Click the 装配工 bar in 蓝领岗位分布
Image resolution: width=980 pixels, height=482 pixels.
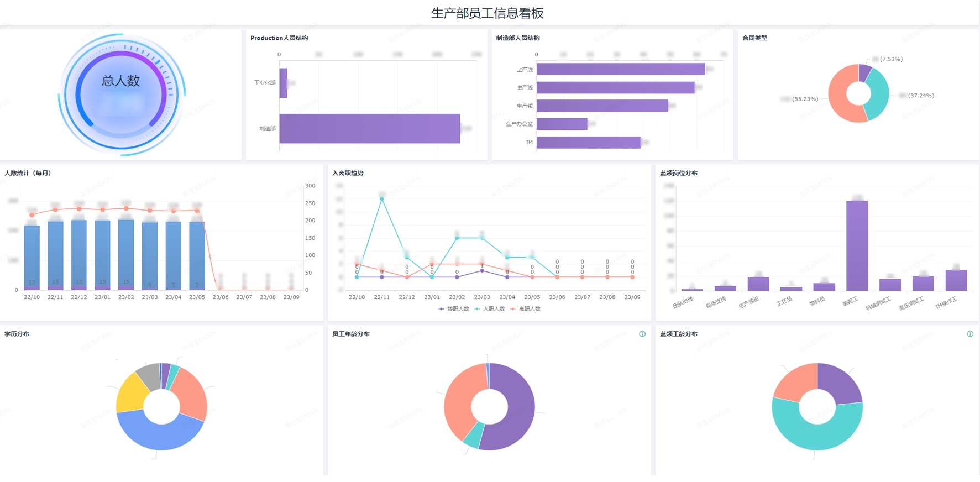click(x=857, y=245)
